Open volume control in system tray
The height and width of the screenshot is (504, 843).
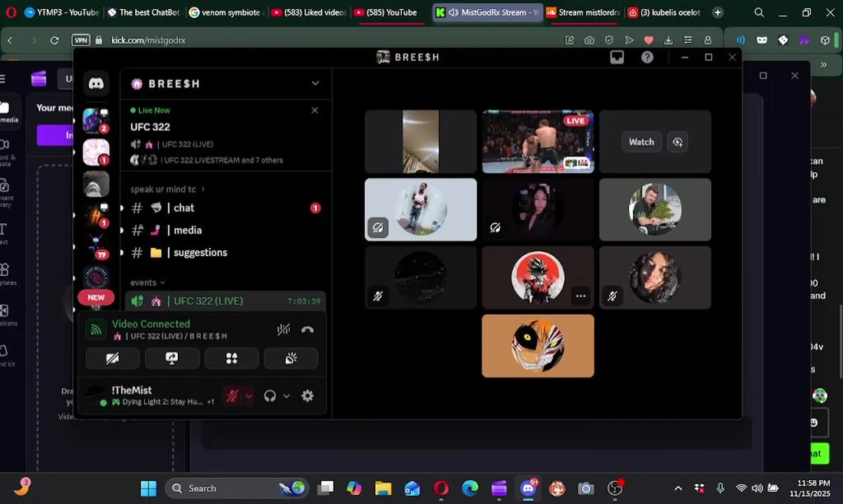point(757,489)
